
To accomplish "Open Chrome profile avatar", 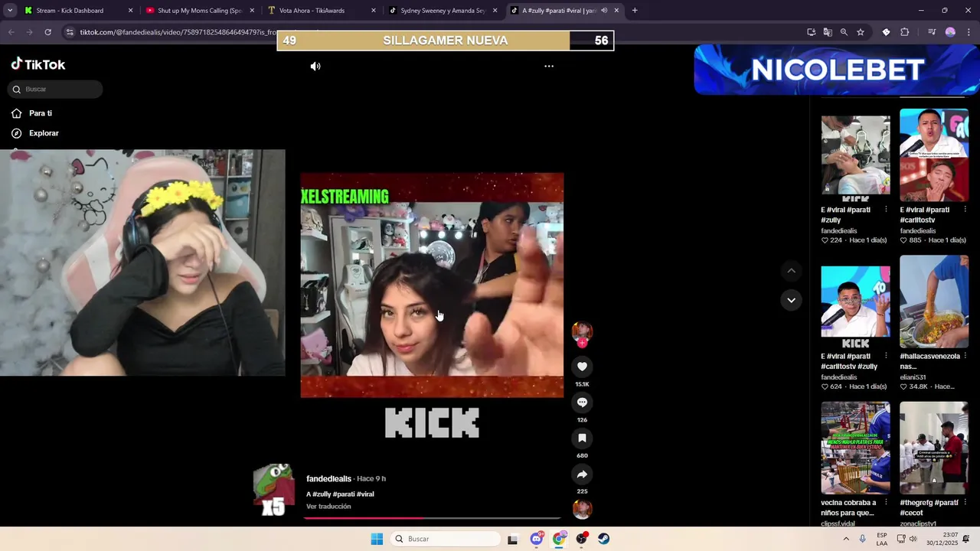I will coord(950,32).
